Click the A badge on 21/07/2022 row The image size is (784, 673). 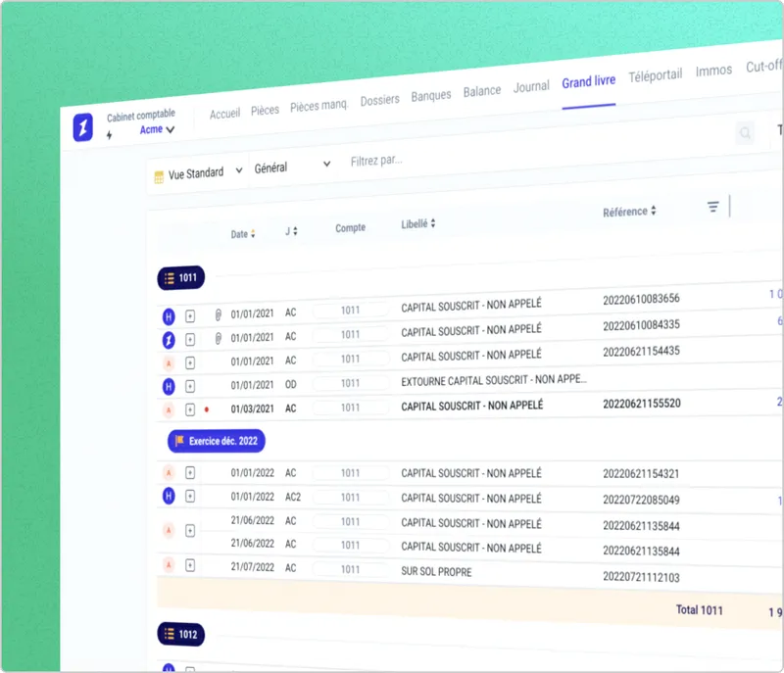tap(168, 565)
